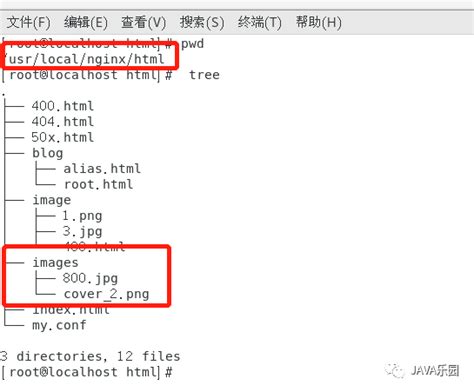Screen dimensions: 474x392
Task: Open the 编辑(E) menu
Action: [86, 22]
